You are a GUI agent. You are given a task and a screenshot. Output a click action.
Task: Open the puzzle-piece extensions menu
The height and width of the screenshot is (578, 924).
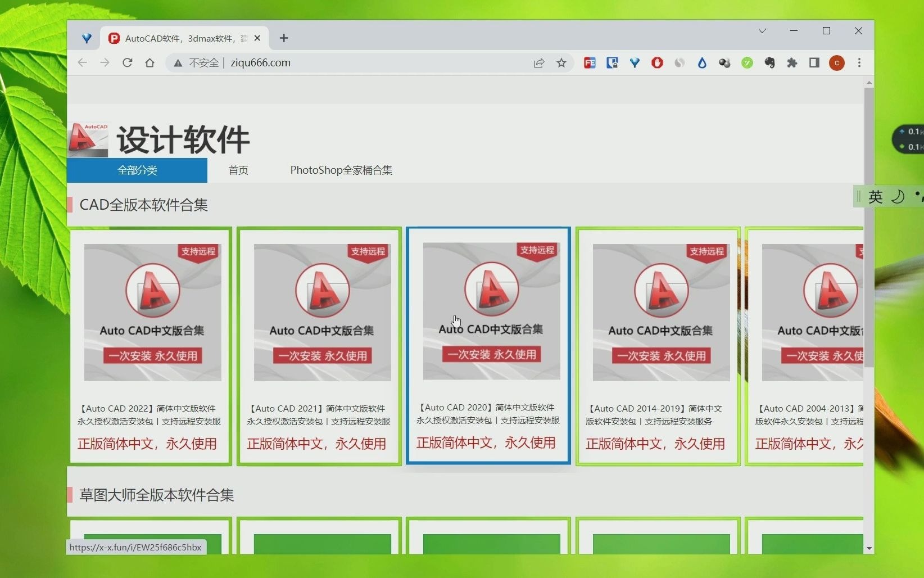point(792,63)
